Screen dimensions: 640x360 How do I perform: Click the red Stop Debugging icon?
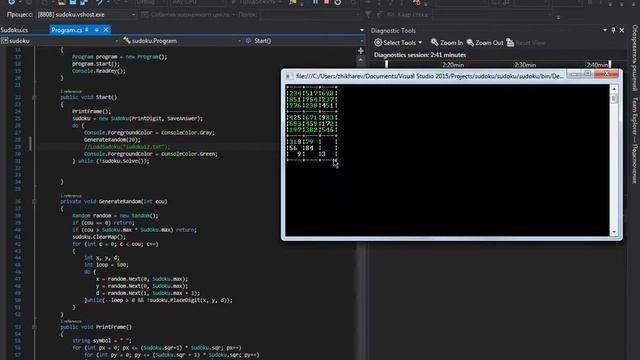(x=327, y=2)
